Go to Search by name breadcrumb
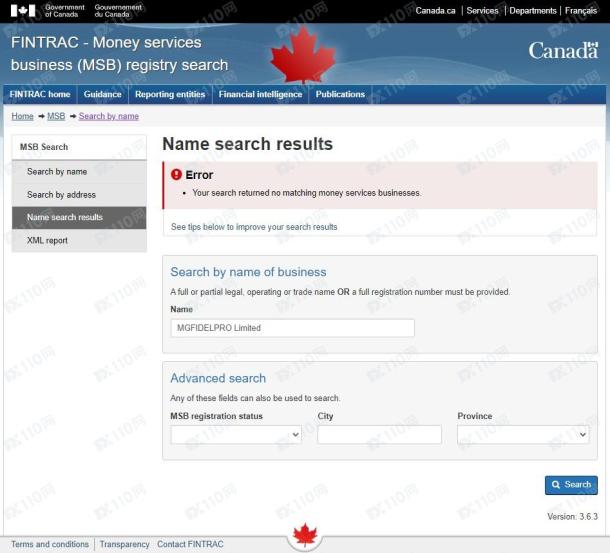Viewport: 610px width, 553px height. coord(109,116)
